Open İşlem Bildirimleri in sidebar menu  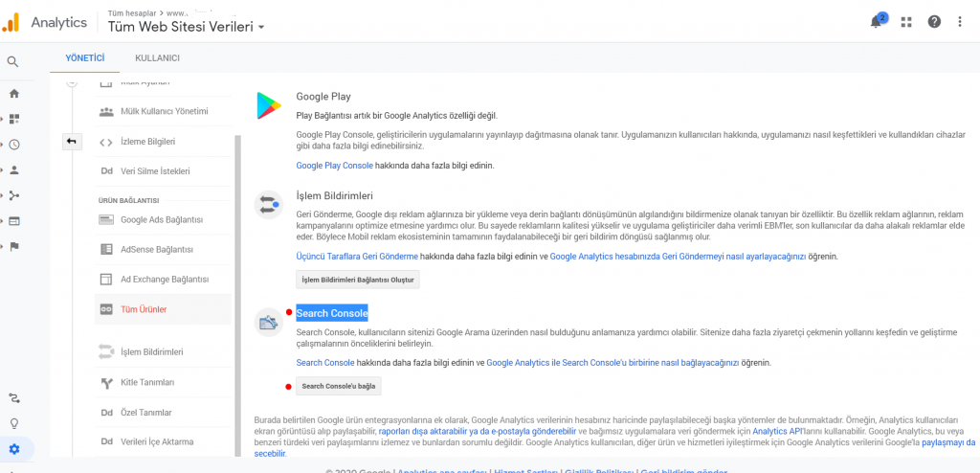click(x=163, y=352)
